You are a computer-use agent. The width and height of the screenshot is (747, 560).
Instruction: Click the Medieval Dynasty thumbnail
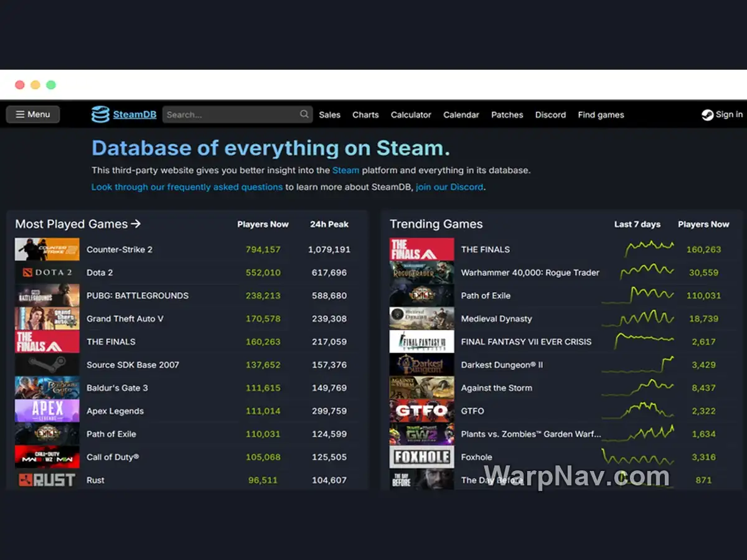[422, 319]
